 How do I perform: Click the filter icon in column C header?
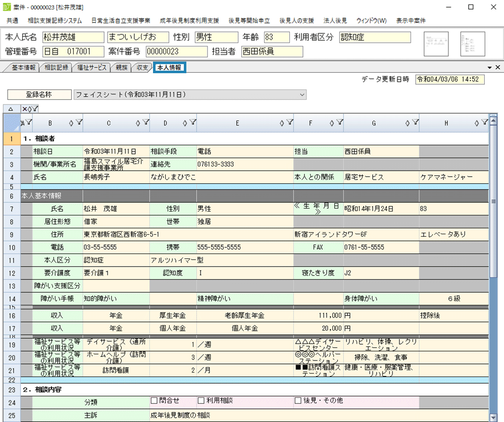(145, 122)
